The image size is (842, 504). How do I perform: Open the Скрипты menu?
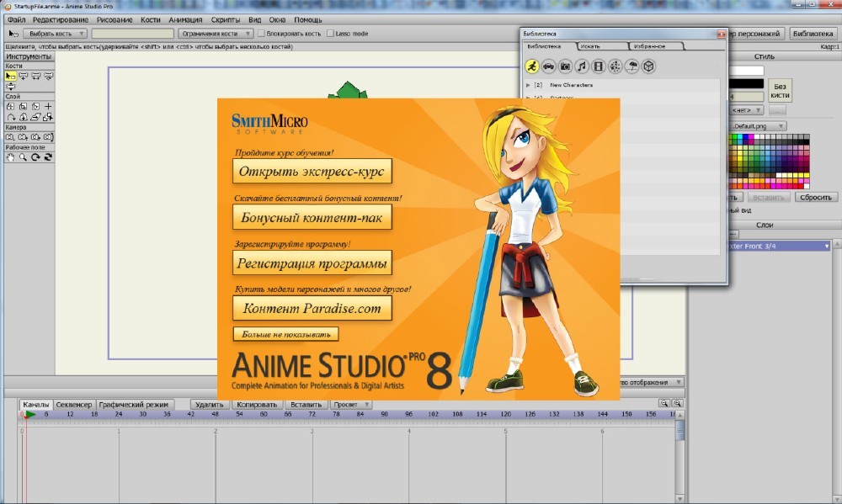pyautogui.click(x=225, y=20)
